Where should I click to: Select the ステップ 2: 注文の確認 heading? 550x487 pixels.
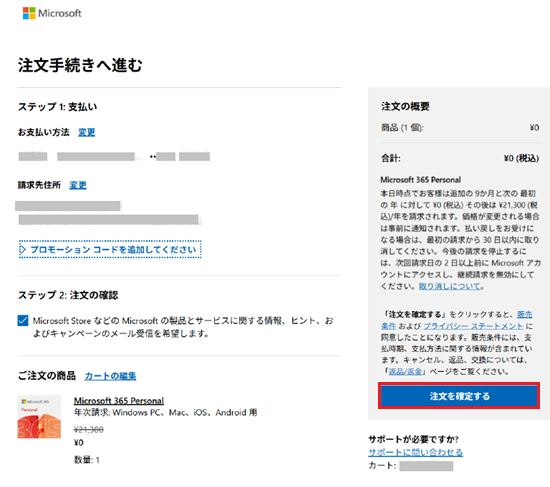pos(68,295)
